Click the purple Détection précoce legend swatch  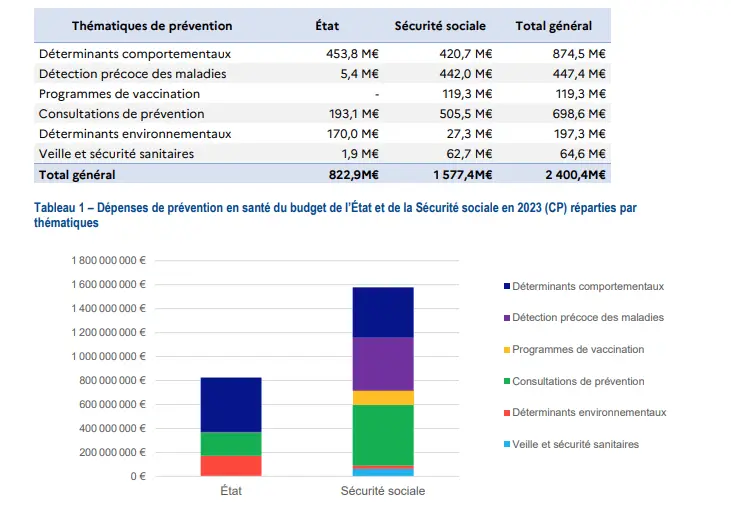[507, 318]
